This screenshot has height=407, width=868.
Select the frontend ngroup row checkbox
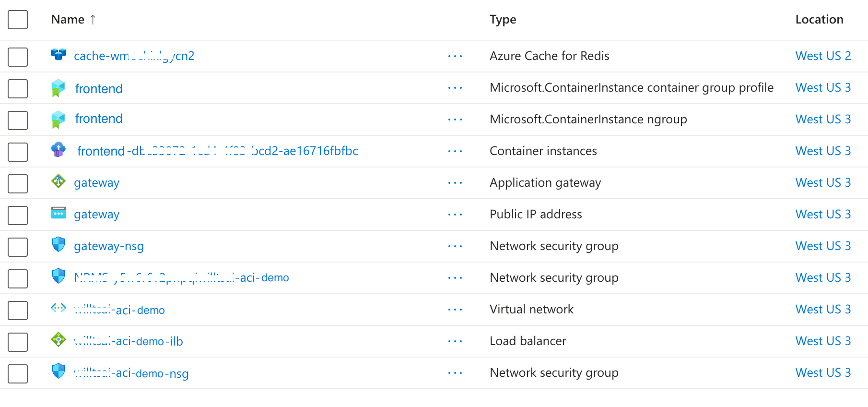click(x=18, y=120)
